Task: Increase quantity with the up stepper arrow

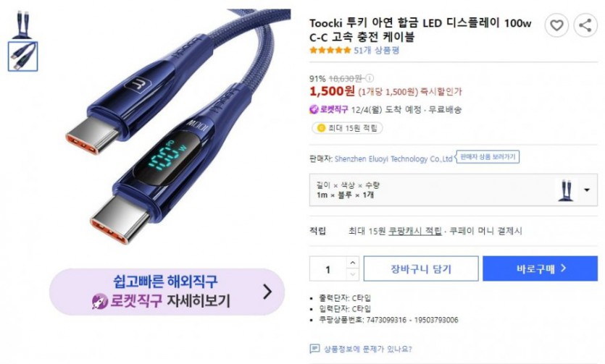Action: tap(353, 263)
